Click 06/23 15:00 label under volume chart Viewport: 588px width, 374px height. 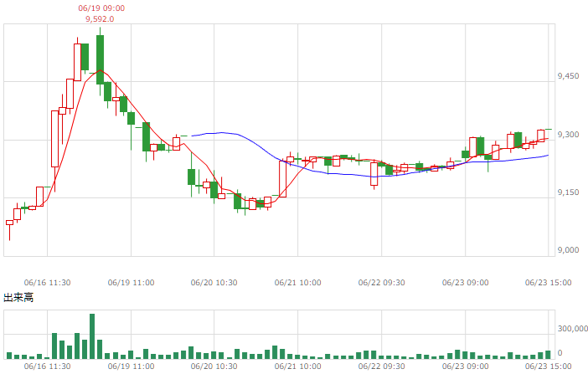coord(549,366)
